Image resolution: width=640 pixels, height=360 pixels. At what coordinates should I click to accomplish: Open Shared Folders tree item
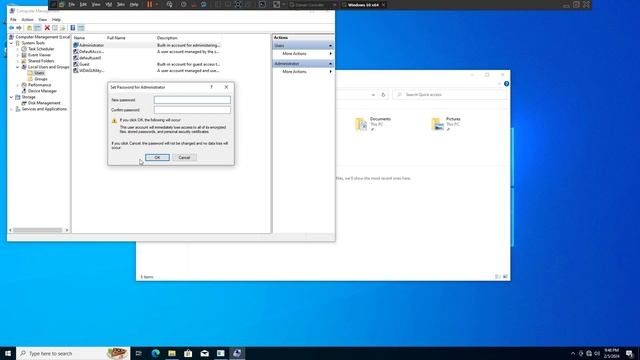point(41,61)
